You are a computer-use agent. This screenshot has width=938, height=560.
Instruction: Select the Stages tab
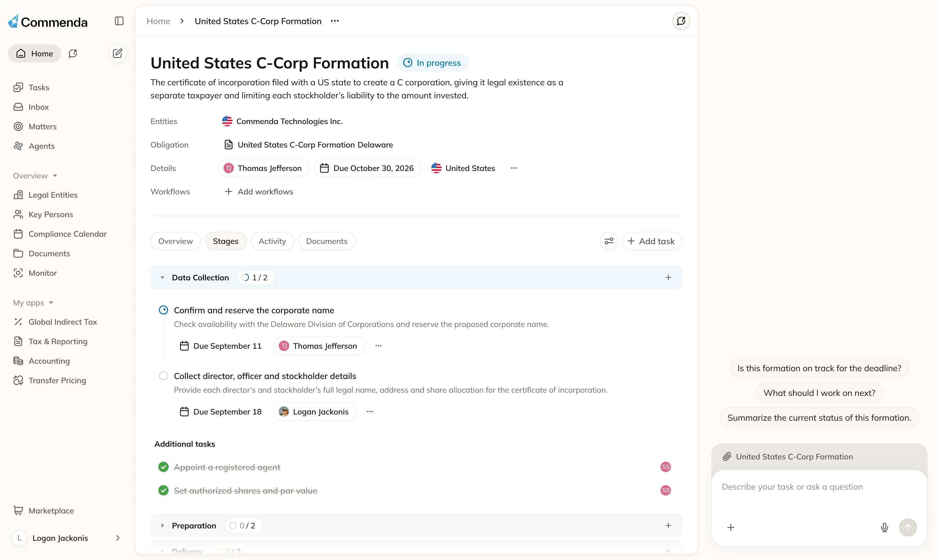coord(226,241)
